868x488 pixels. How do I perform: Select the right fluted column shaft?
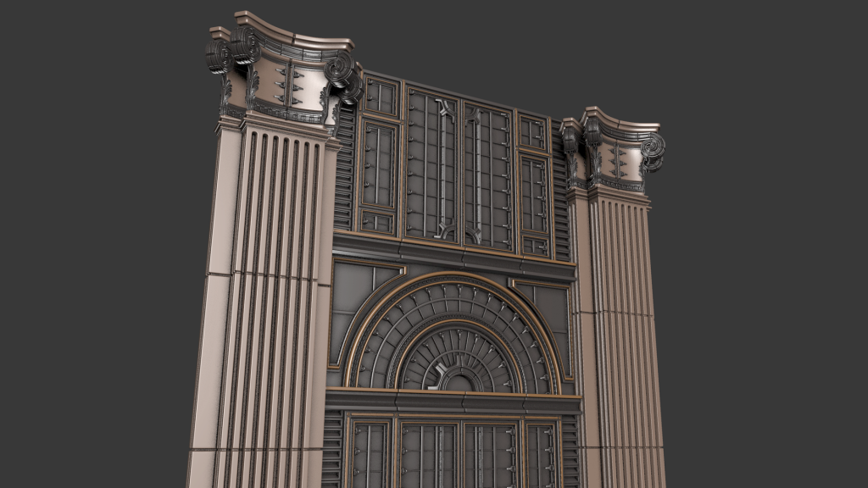click(x=617, y=337)
